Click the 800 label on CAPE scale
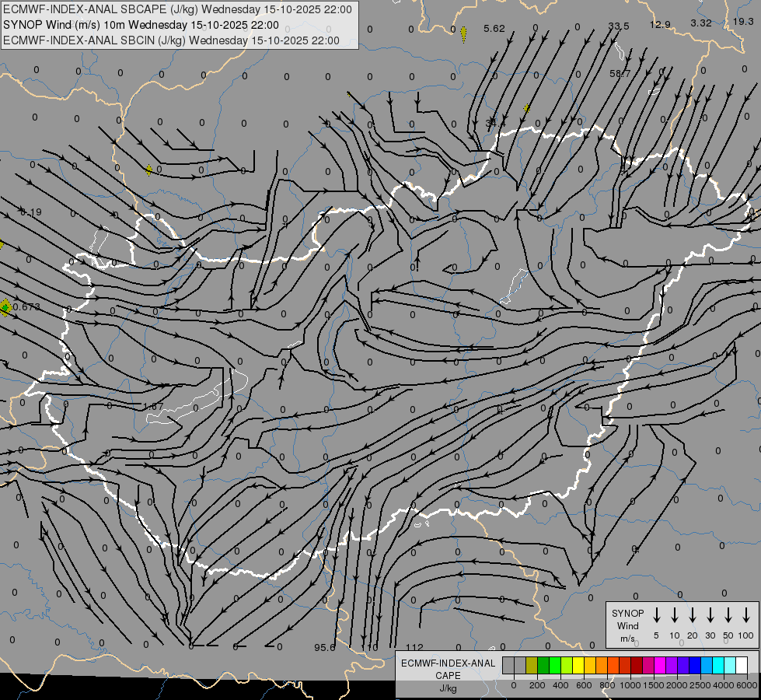Image resolution: width=761 pixels, height=700 pixels. click(x=607, y=685)
